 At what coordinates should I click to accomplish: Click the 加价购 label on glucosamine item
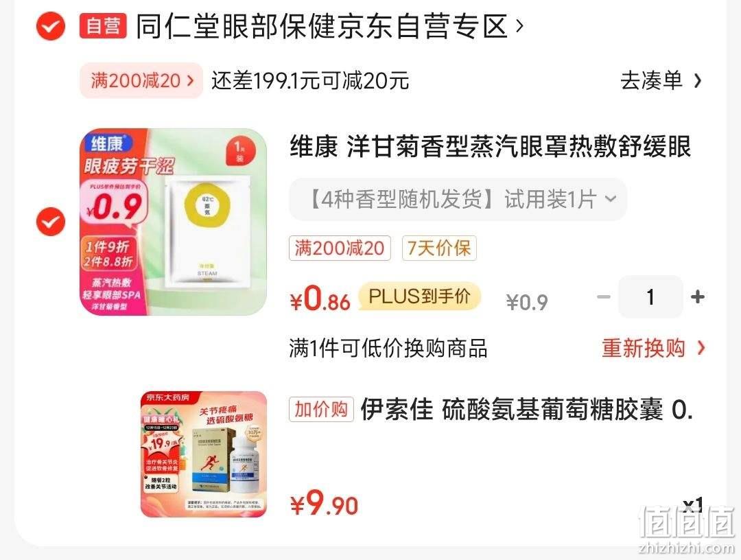tap(321, 409)
